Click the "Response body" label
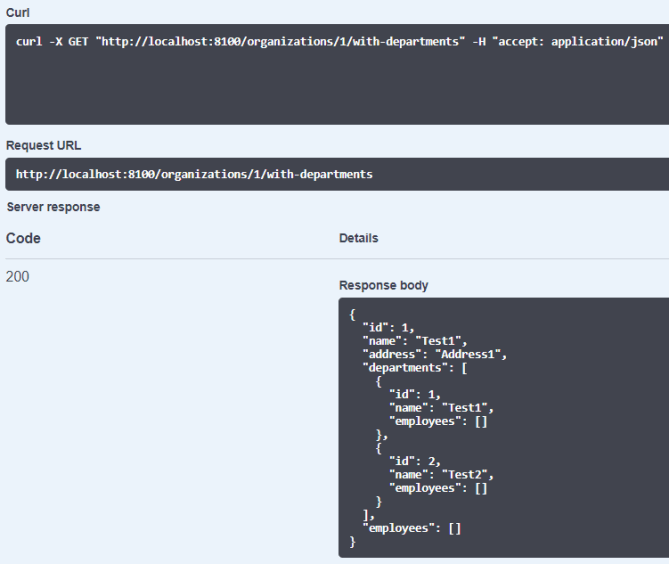 (x=383, y=285)
